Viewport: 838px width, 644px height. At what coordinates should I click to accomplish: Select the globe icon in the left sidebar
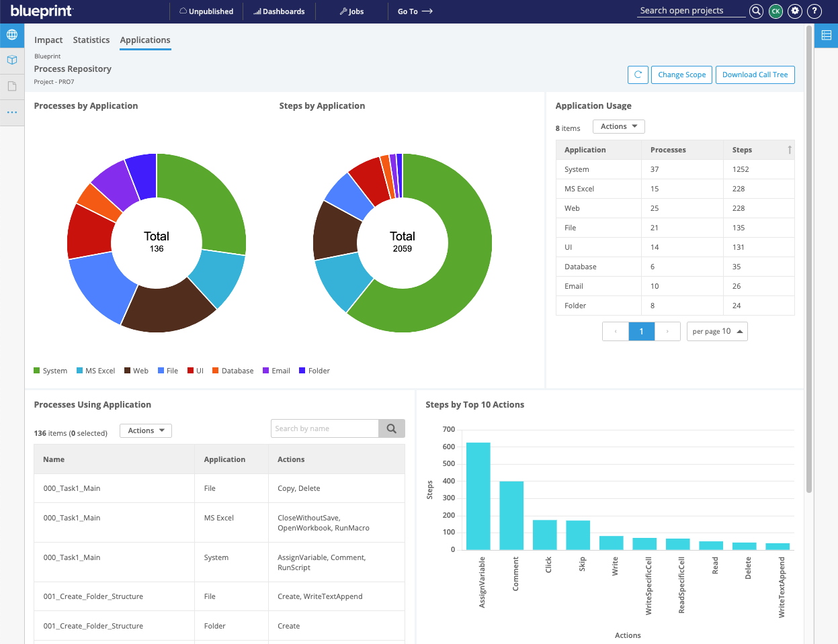(13, 35)
